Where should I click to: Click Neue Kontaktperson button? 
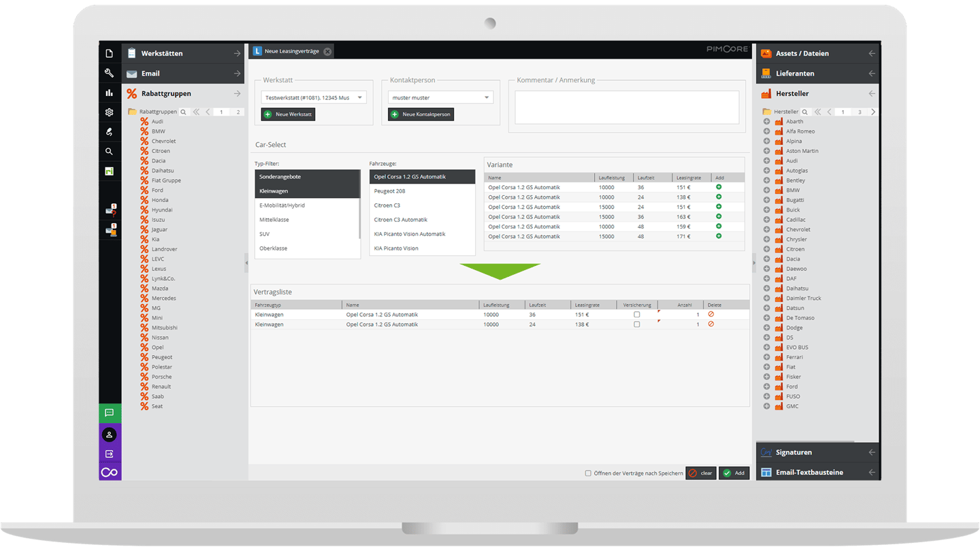click(x=421, y=114)
